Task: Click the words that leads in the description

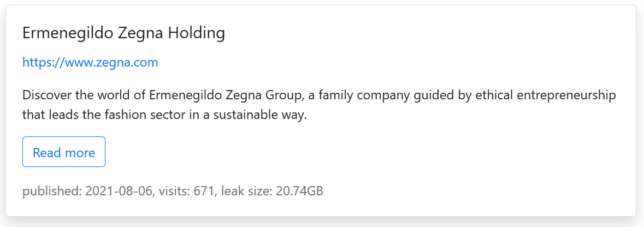Action: pos(46,115)
